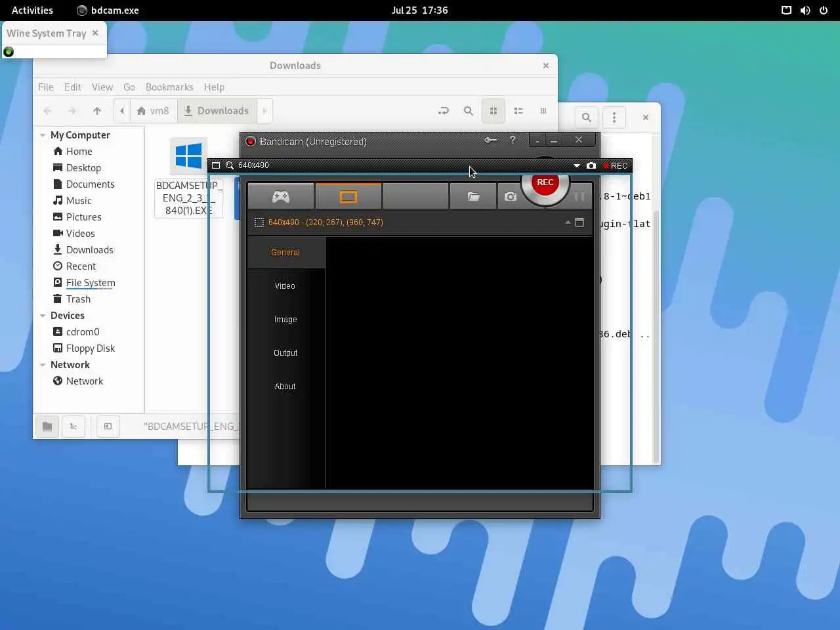Select the BDCAMSETUP_ENG exe file icon
Viewport: 840px width, 630px height.
[188, 156]
